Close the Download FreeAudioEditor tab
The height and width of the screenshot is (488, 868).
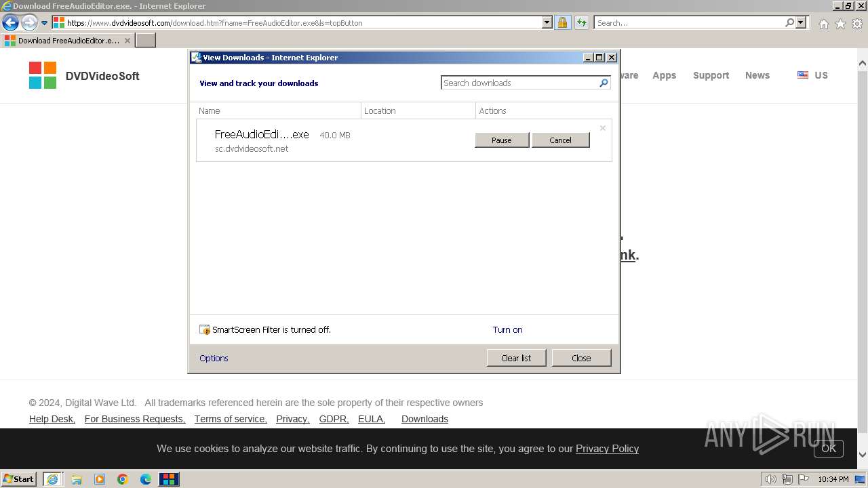coord(127,41)
